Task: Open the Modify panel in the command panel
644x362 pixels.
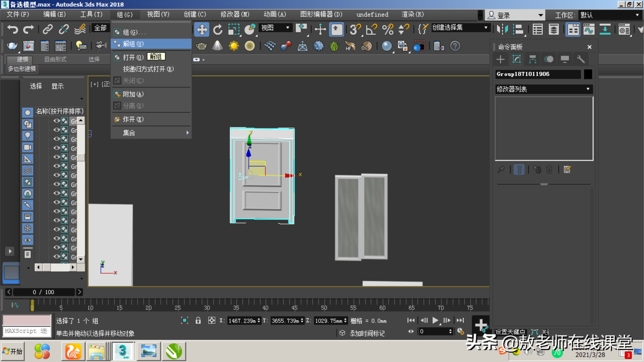Action: tap(517, 59)
